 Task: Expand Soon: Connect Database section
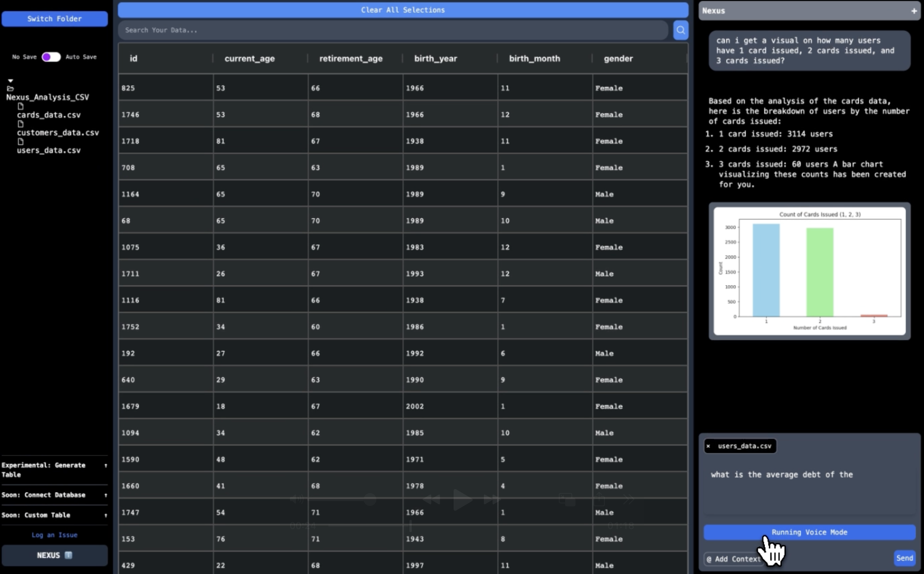pyautogui.click(x=106, y=495)
